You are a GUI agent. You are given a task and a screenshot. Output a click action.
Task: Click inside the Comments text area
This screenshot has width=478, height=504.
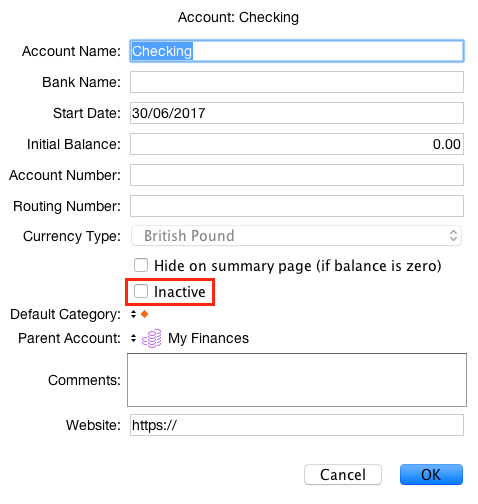(x=297, y=380)
